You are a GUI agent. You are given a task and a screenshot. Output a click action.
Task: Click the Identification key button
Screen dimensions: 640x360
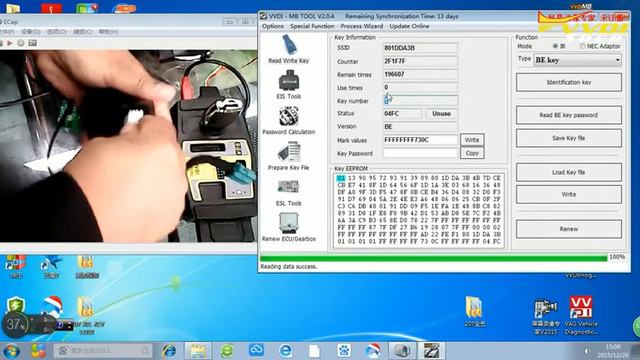point(569,82)
